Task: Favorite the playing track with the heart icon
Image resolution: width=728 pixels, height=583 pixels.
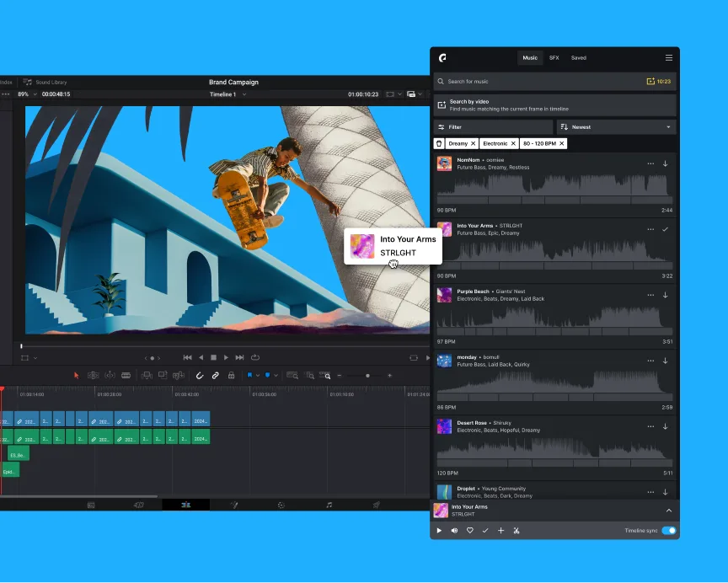Action: coord(470,531)
